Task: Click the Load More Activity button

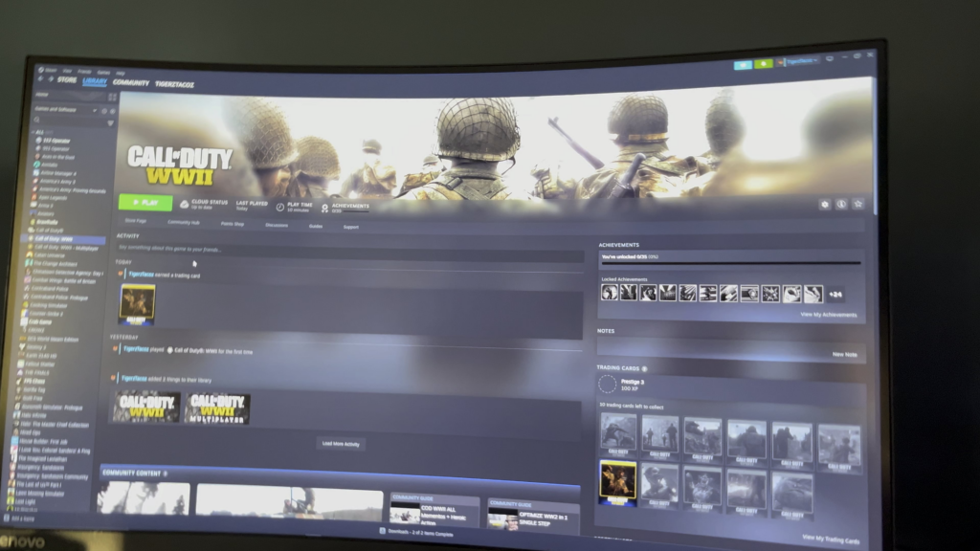Action: tap(341, 444)
